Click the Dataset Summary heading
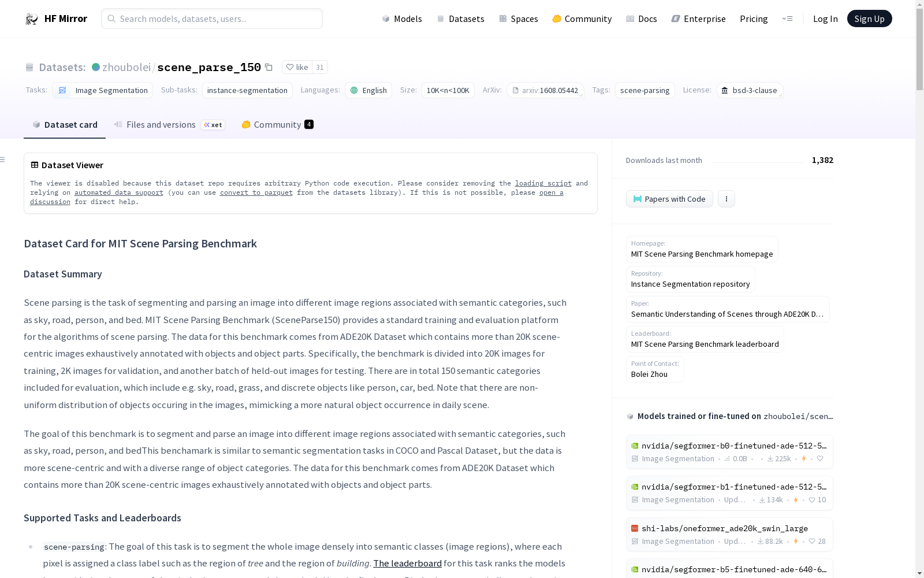 coord(62,274)
